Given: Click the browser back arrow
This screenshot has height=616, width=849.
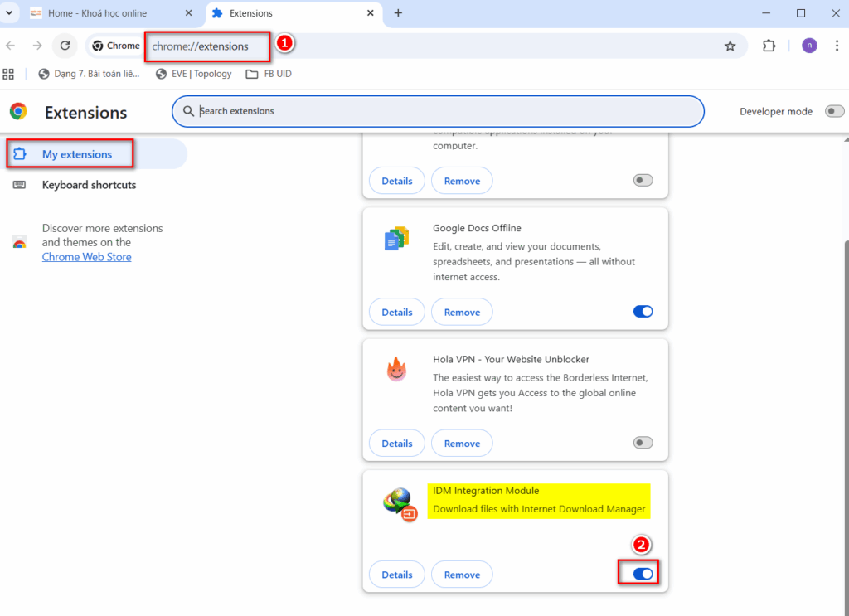Looking at the screenshot, I should (x=10, y=46).
